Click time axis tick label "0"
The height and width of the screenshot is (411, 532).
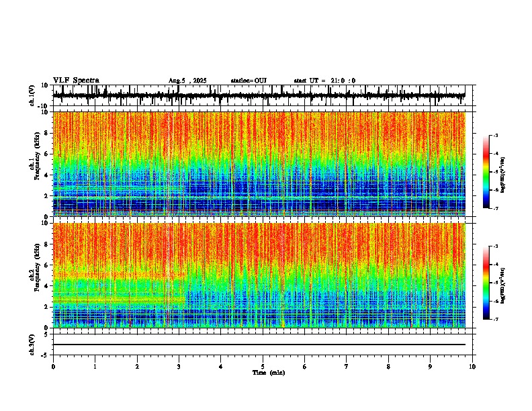tap(53, 367)
